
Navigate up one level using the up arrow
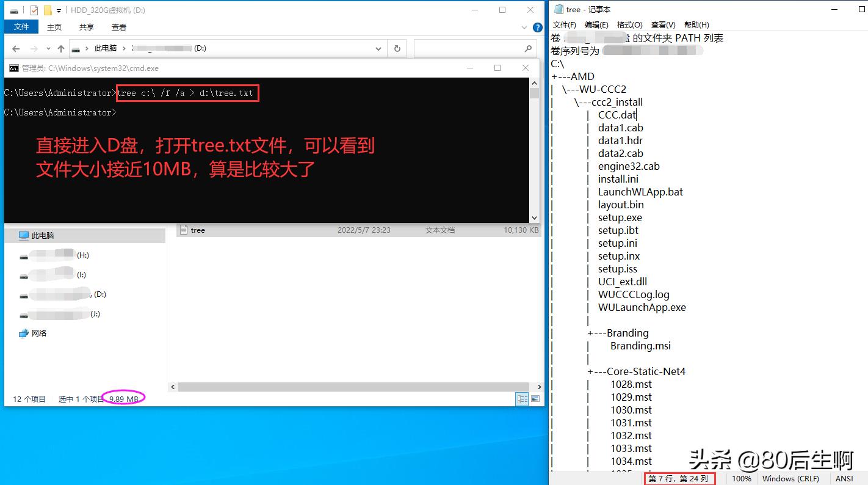coord(60,48)
